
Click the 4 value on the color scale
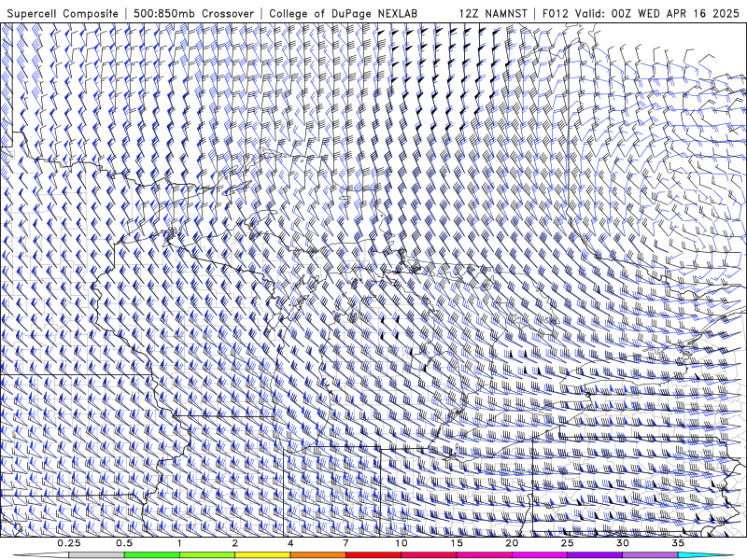point(290,543)
